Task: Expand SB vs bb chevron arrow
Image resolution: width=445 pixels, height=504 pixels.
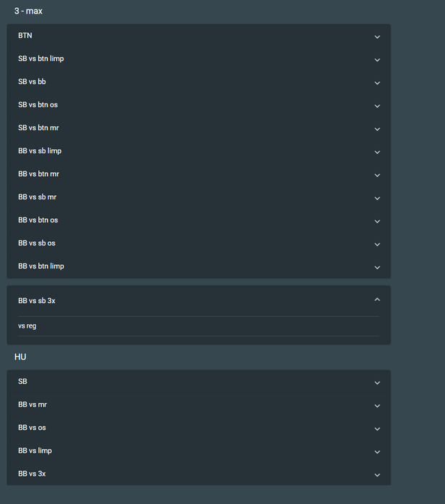Action: tap(377, 83)
